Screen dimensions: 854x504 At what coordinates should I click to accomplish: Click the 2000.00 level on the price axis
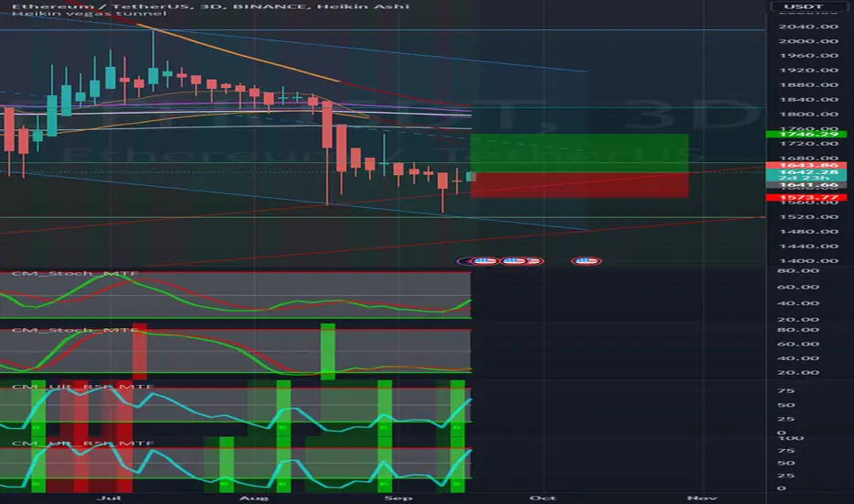coord(808,41)
